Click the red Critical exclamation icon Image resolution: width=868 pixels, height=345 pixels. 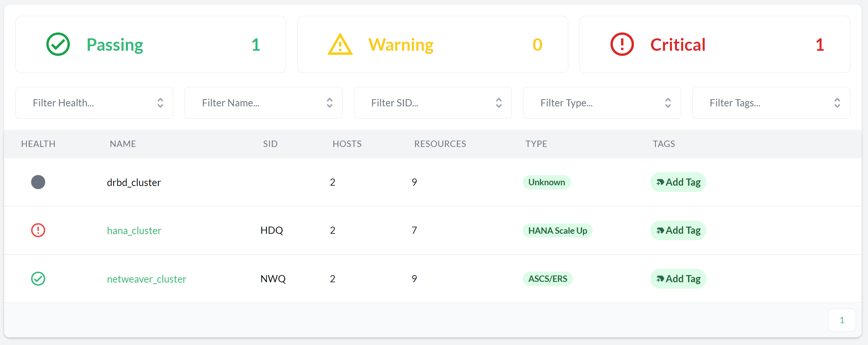[x=622, y=44]
